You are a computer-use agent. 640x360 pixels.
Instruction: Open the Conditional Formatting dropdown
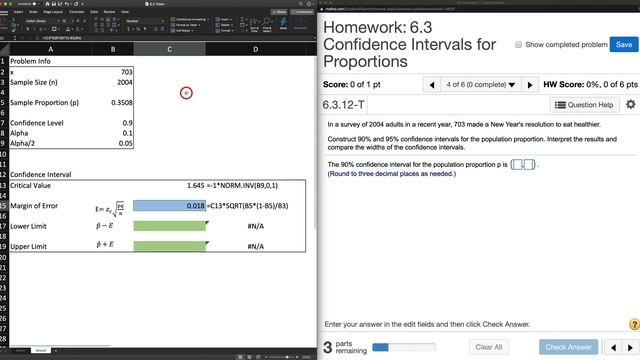(190, 20)
